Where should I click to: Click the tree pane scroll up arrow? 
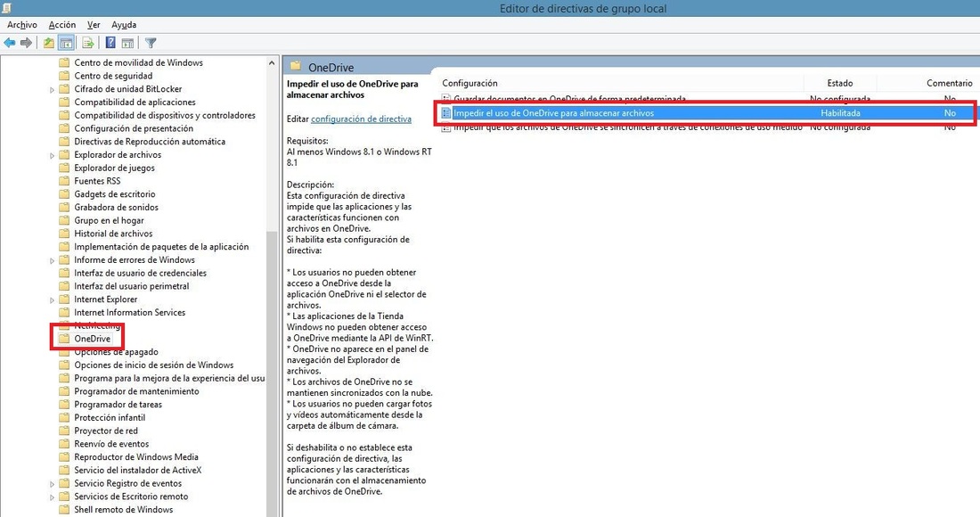tap(271, 63)
